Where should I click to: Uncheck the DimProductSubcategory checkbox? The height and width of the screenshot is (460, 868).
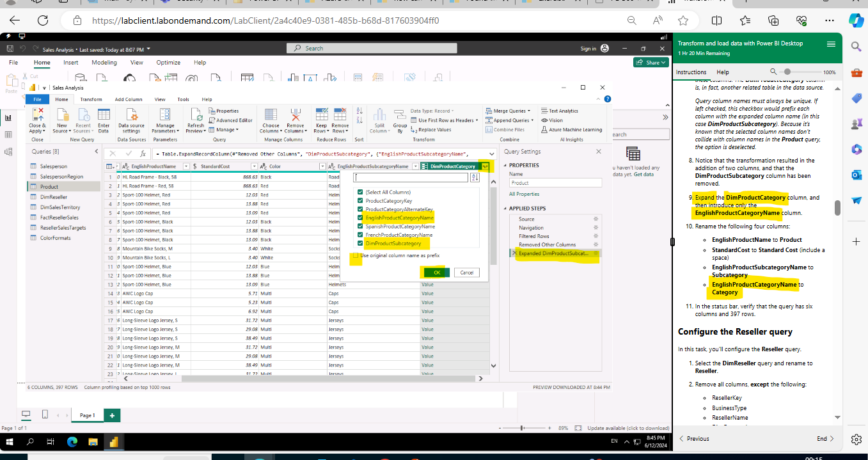tap(361, 243)
